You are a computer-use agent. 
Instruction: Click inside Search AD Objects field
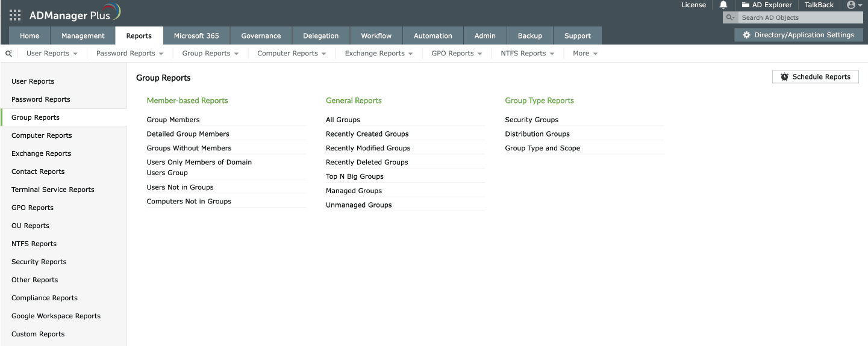(801, 18)
